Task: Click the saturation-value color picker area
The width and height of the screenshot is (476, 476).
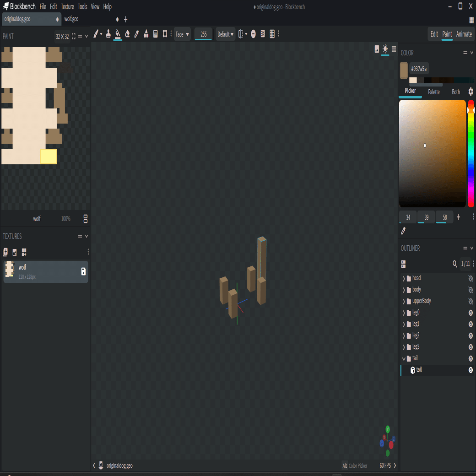Action: tap(432, 154)
